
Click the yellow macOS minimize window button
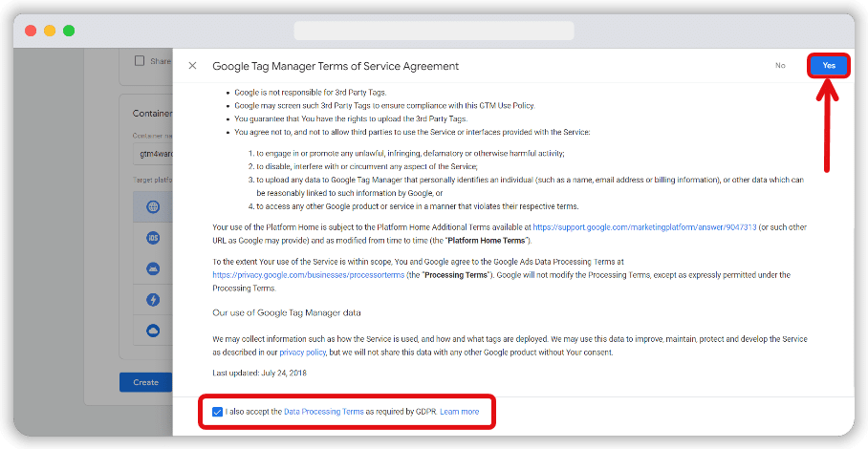50,31
